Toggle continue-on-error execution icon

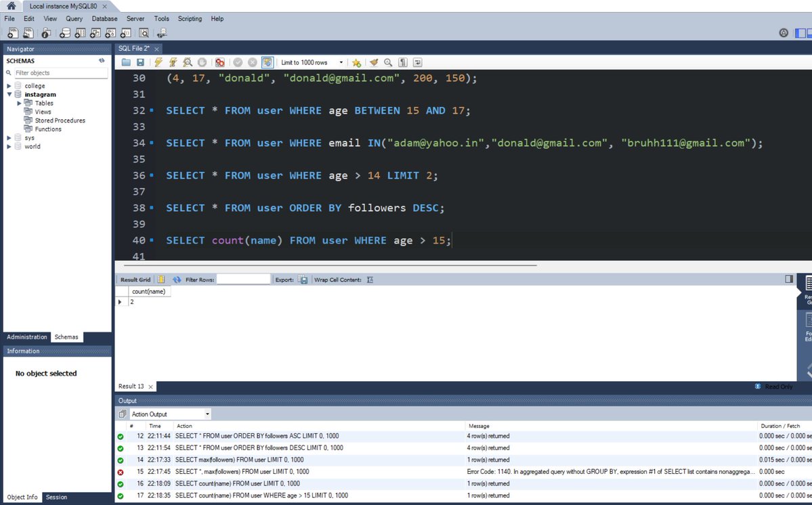pyautogui.click(x=220, y=62)
